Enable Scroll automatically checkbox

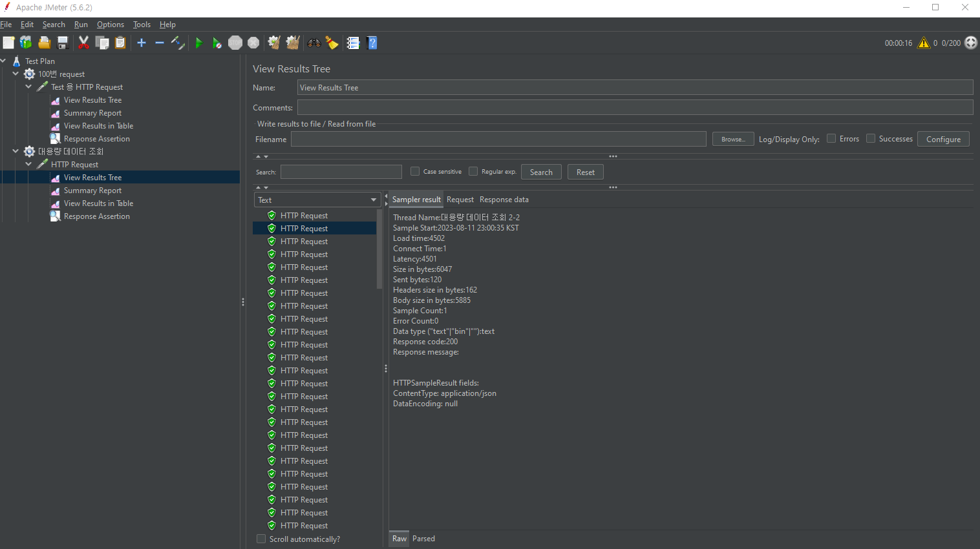(x=261, y=539)
